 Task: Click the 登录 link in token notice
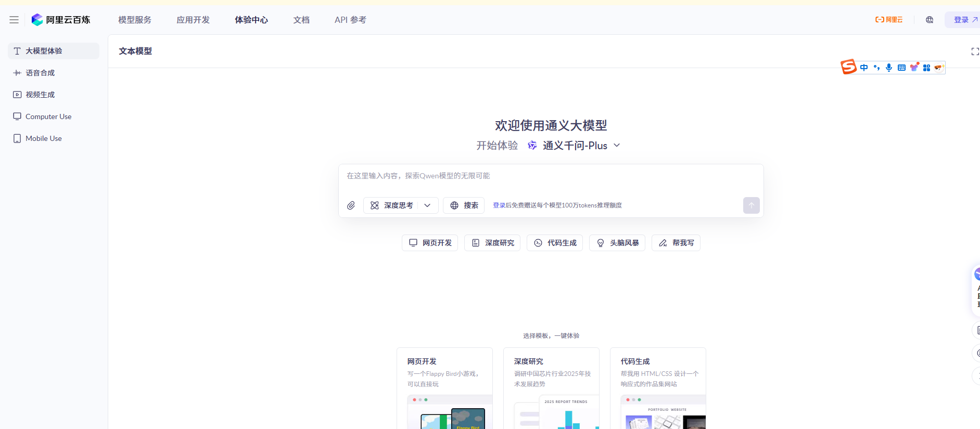[499, 205]
